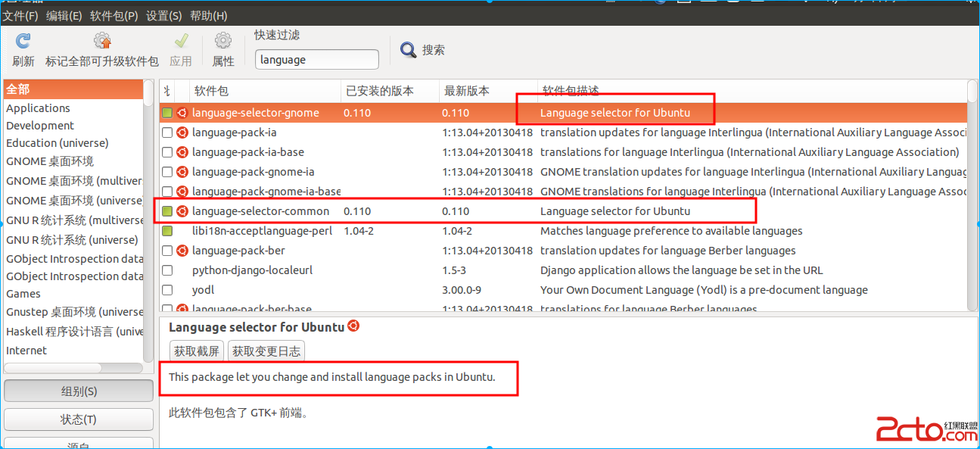Open the Help (帮助) menu
This screenshot has height=449, width=980.
209,16
